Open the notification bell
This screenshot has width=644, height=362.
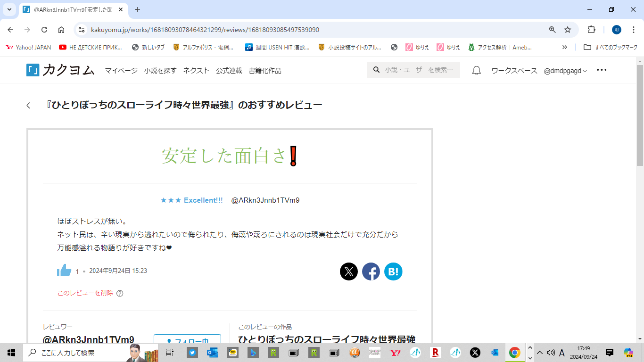click(x=477, y=70)
